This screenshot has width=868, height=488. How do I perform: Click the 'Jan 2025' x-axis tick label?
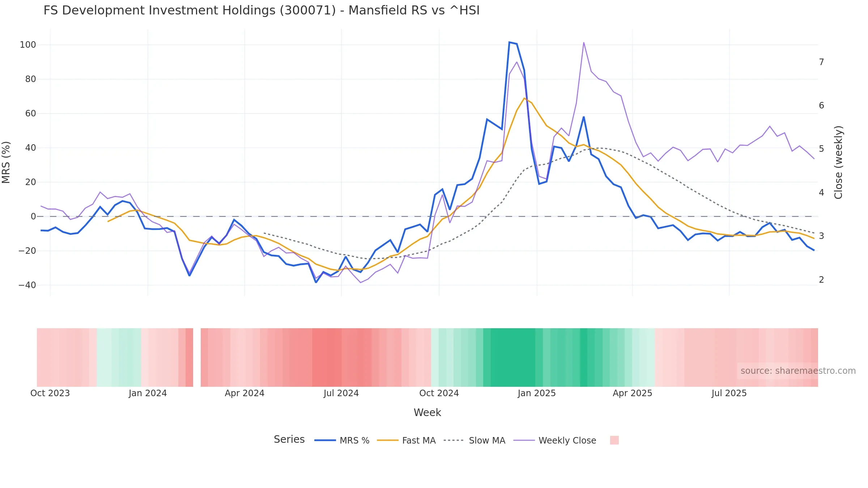pos(537,393)
